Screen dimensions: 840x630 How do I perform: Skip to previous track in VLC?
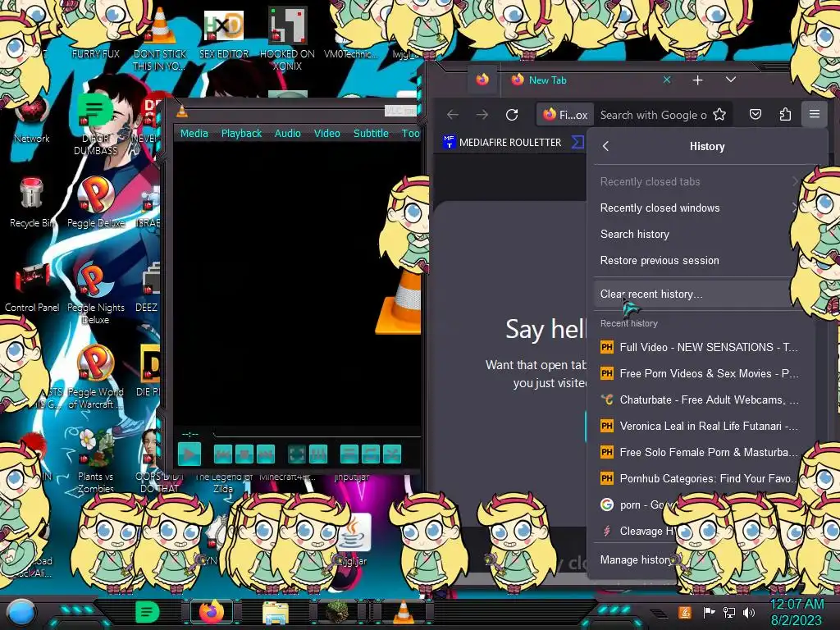(x=223, y=454)
